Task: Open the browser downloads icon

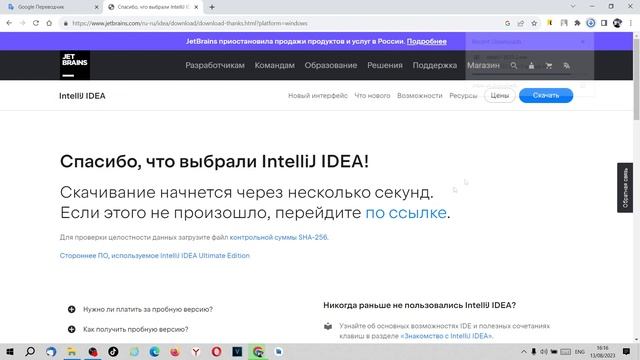Action: pos(591,23)
